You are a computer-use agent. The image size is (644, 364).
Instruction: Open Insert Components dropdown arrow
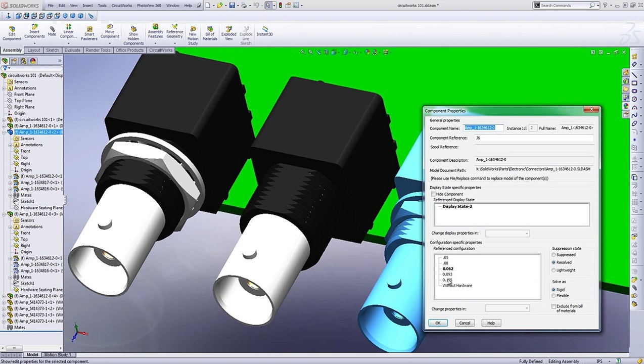[34, 43]
